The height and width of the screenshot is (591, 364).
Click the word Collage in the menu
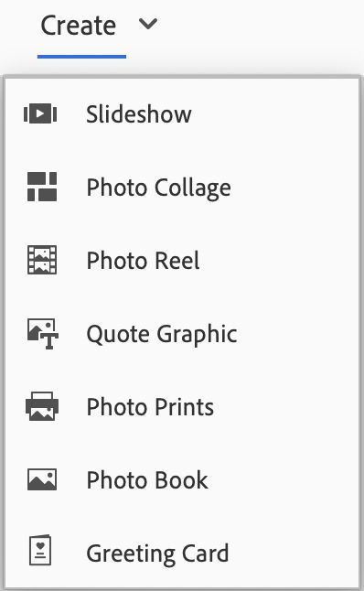point(193,188)
